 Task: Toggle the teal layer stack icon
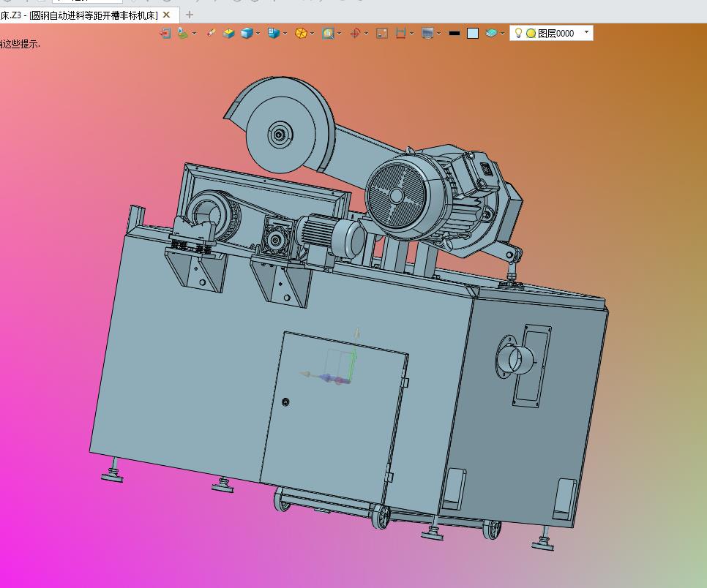coord(491,33)
